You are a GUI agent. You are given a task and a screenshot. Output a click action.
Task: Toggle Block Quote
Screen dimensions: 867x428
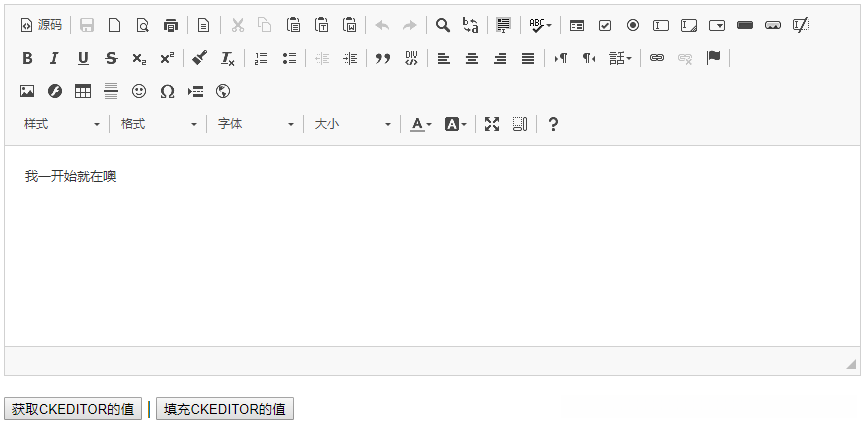click(x=383, y=58)
